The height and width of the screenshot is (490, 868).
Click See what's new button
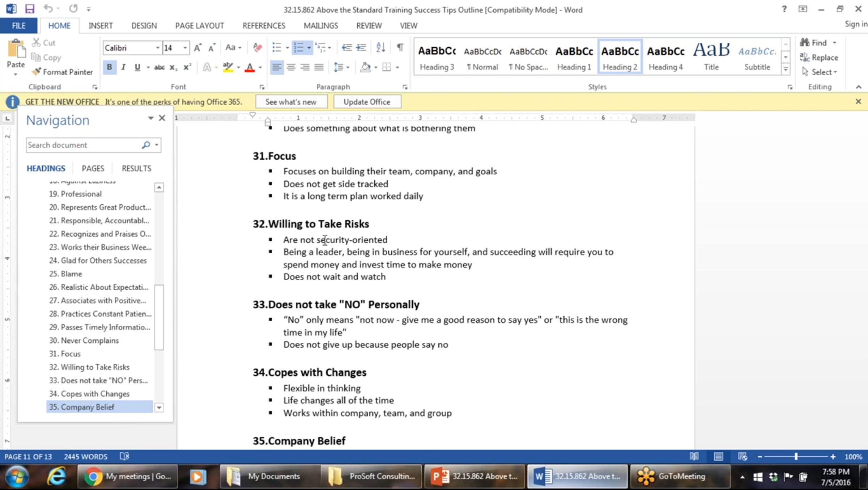click(291, 102)
